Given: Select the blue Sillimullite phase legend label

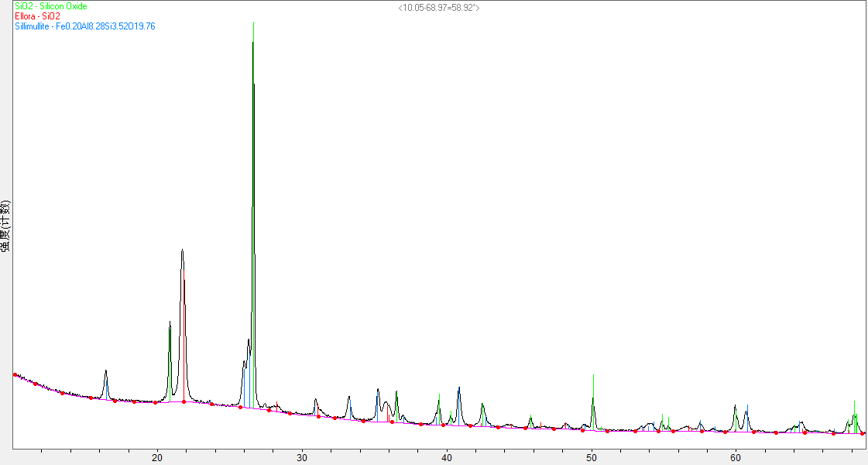Looking at the screenshot, I should 85,26.
